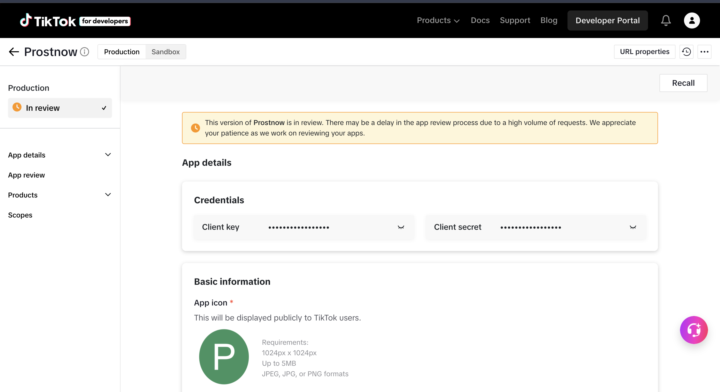Click the Developer Portal button
The width and height of the screenshot is (720, 392).
tap(608, 20)
